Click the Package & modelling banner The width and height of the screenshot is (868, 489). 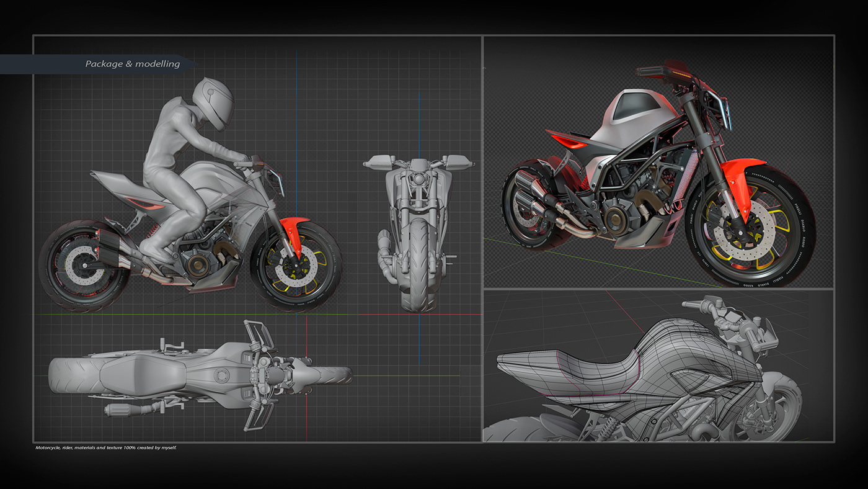pos(132,63)
